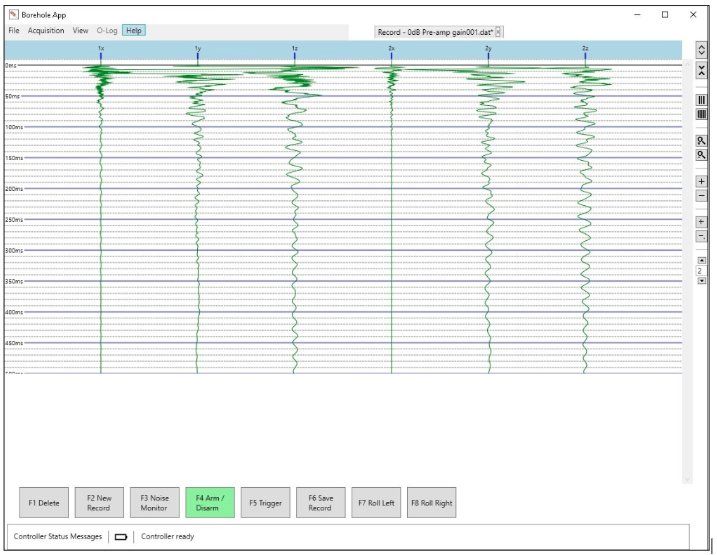Click the 50ms time axis label

point(13,96)
